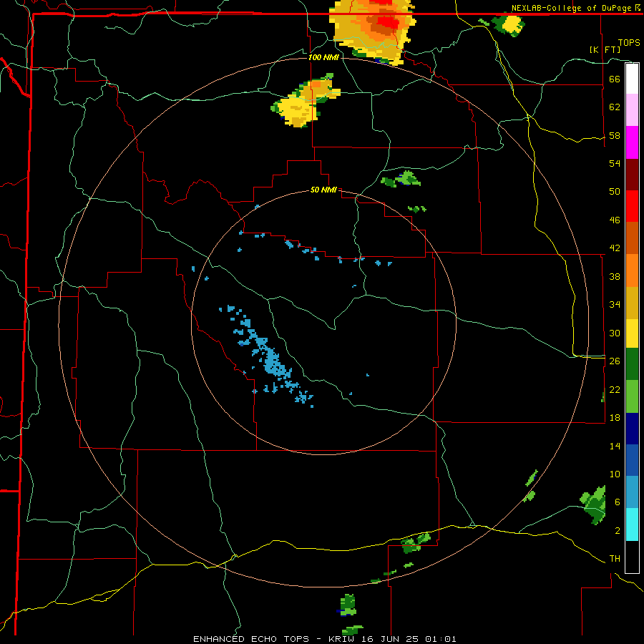The image size is (644, 644).
Task: Click legend value 6
Action: click(x=617, y=502)
